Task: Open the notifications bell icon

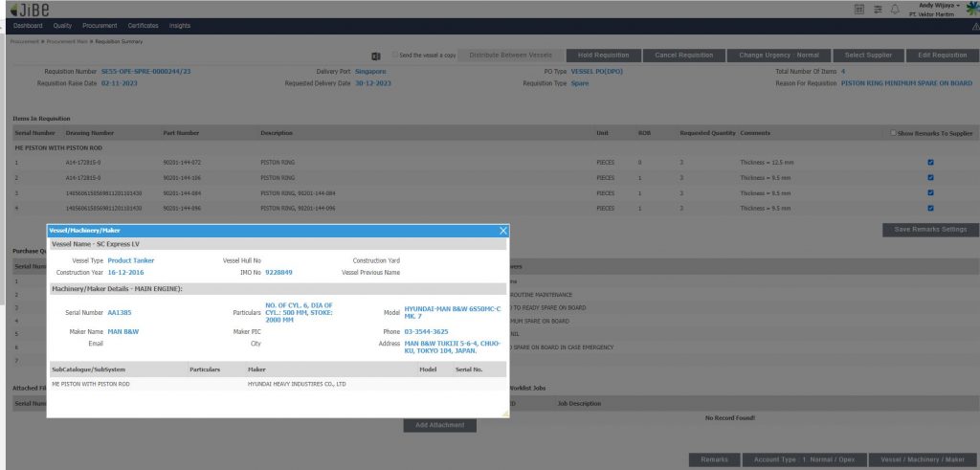Action: click(895, 9)
